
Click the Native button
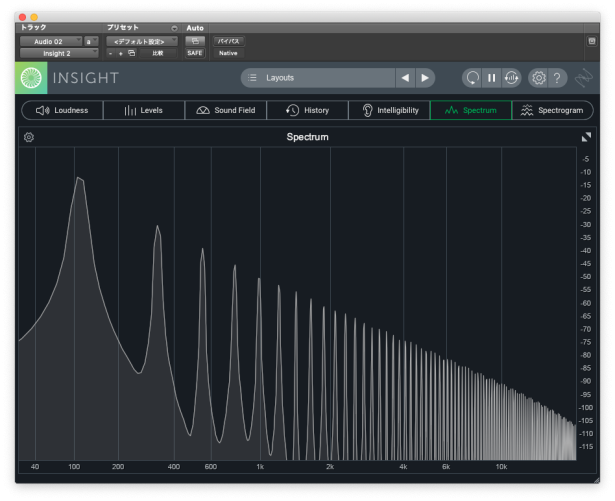click(228, 53)
